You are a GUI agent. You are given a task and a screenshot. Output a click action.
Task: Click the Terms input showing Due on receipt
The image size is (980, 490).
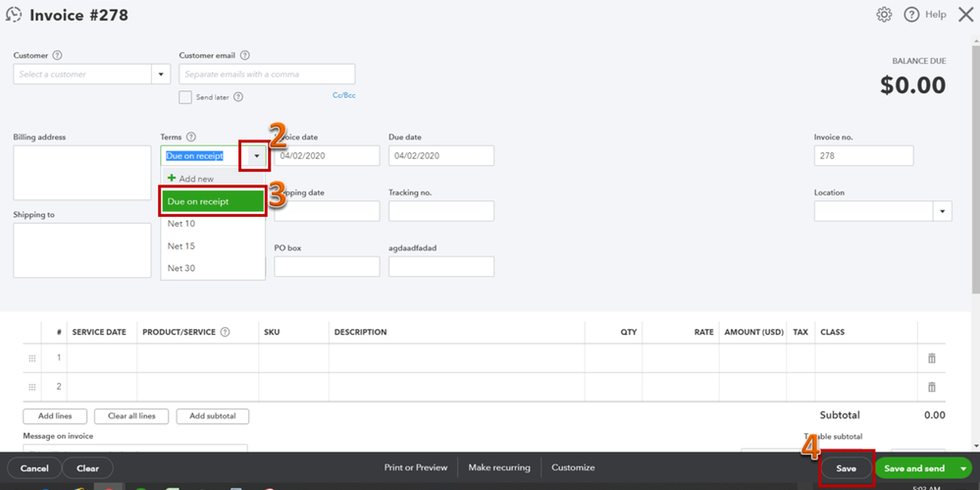[x=204, y=156]
